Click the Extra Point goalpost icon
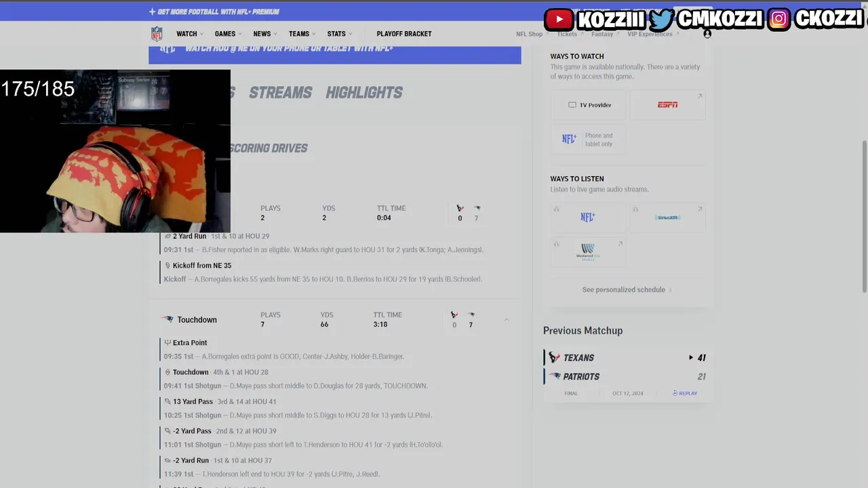The image size is (868, 488). [x=167, y=343]
